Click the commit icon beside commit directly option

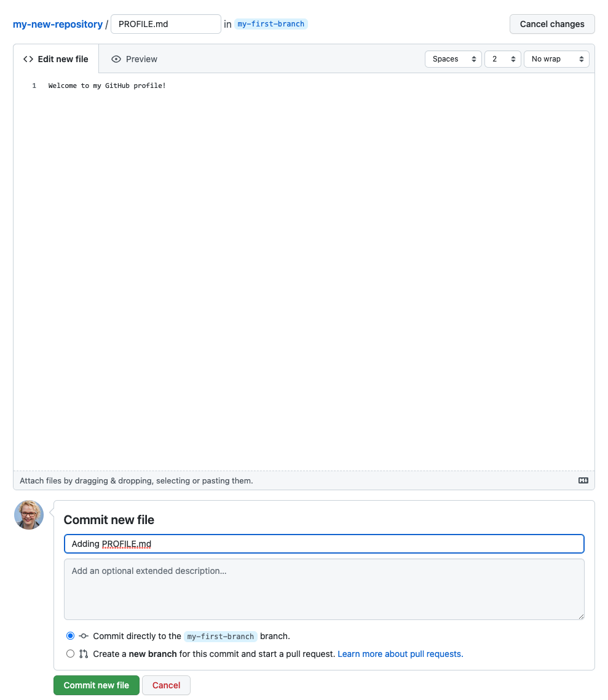point(82,635)
